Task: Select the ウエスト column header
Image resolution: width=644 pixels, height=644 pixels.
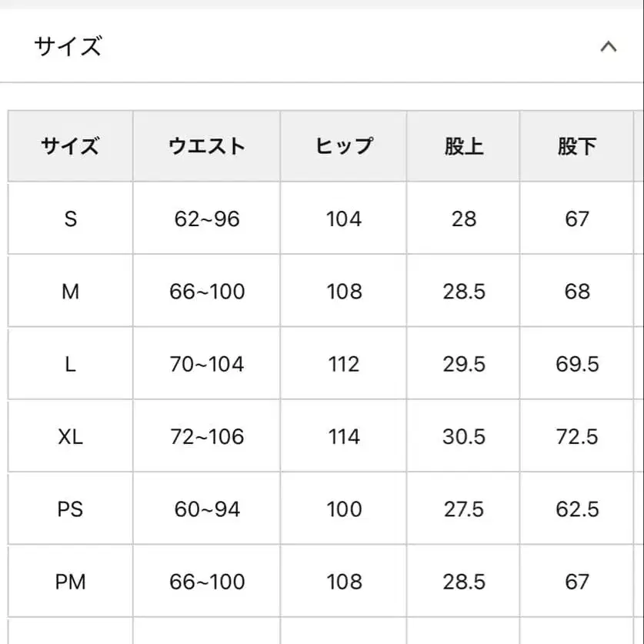Action: 206,146
